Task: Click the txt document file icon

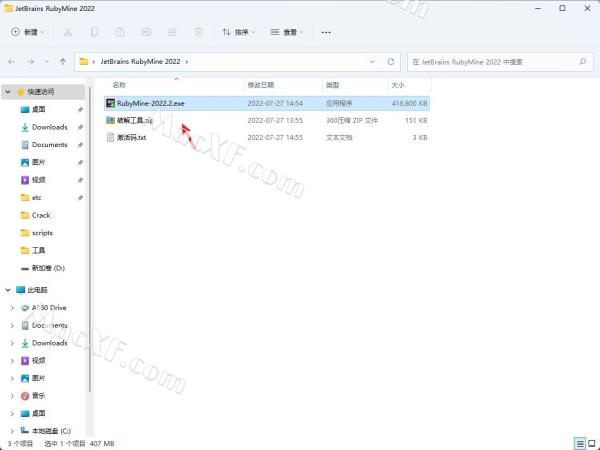Action: coord(111,137)
